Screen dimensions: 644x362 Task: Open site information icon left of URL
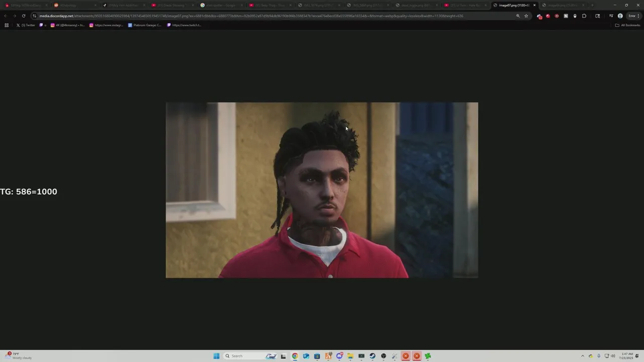click(x=35, y=16)
